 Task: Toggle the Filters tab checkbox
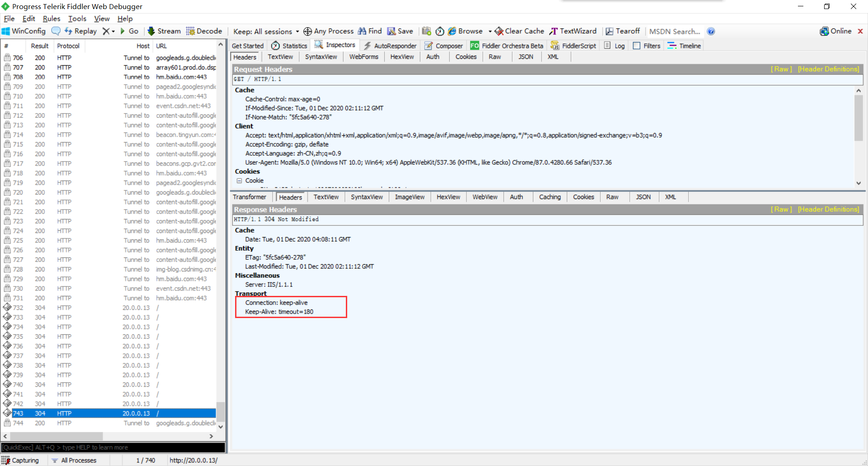pos(637,46)
